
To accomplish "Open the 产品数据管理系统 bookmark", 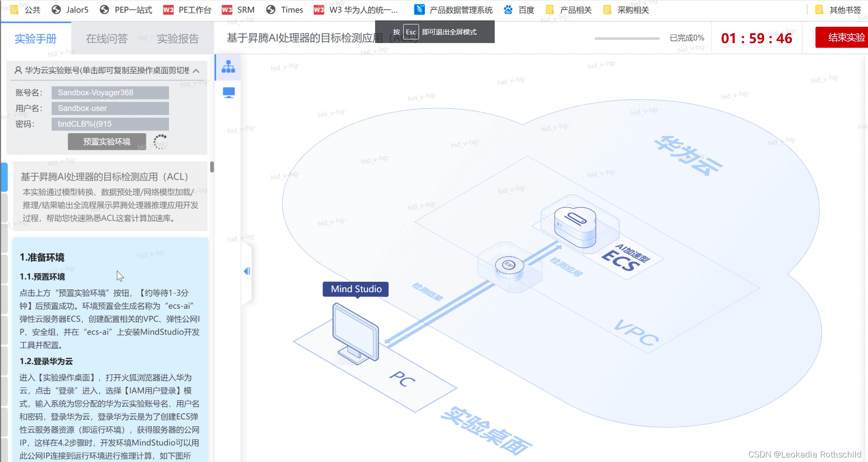I will (x=453, y=10).
